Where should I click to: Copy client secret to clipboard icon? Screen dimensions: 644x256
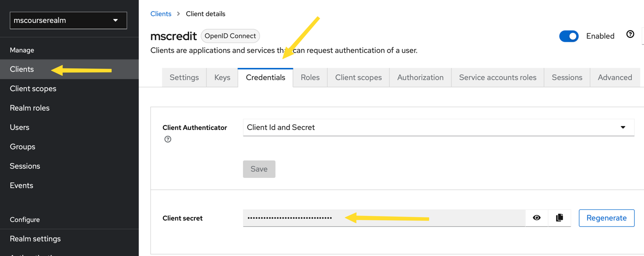[x=559, y=218]
